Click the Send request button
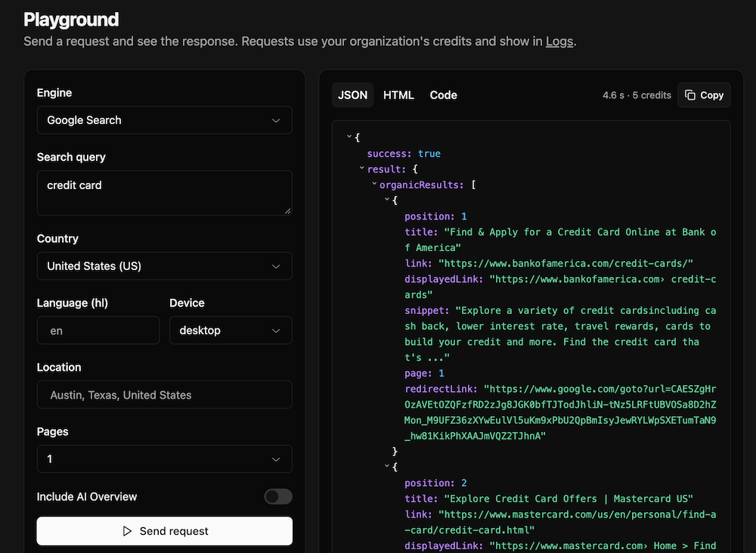 tap(164, 531)
